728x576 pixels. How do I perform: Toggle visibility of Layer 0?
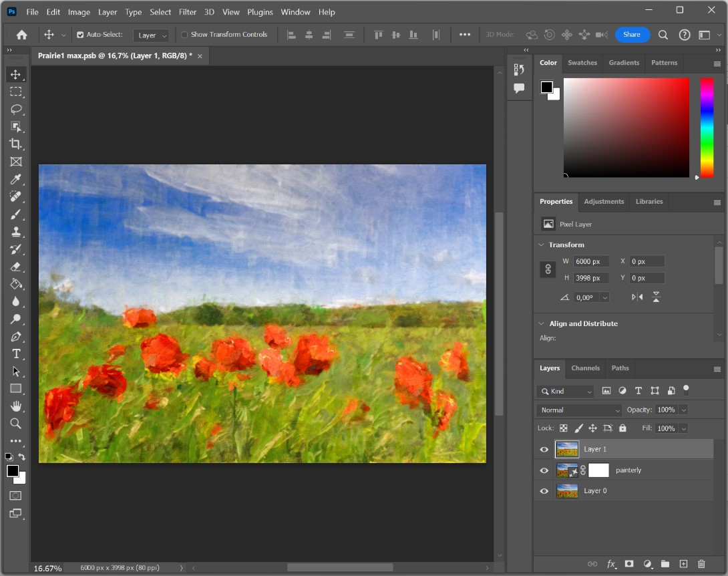click(x=544, y=491)
